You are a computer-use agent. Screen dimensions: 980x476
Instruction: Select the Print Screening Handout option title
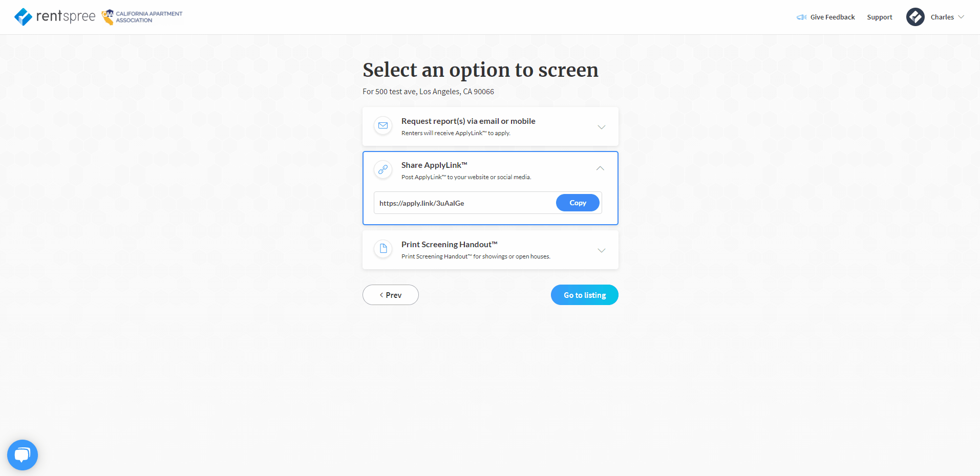point(450,245)
